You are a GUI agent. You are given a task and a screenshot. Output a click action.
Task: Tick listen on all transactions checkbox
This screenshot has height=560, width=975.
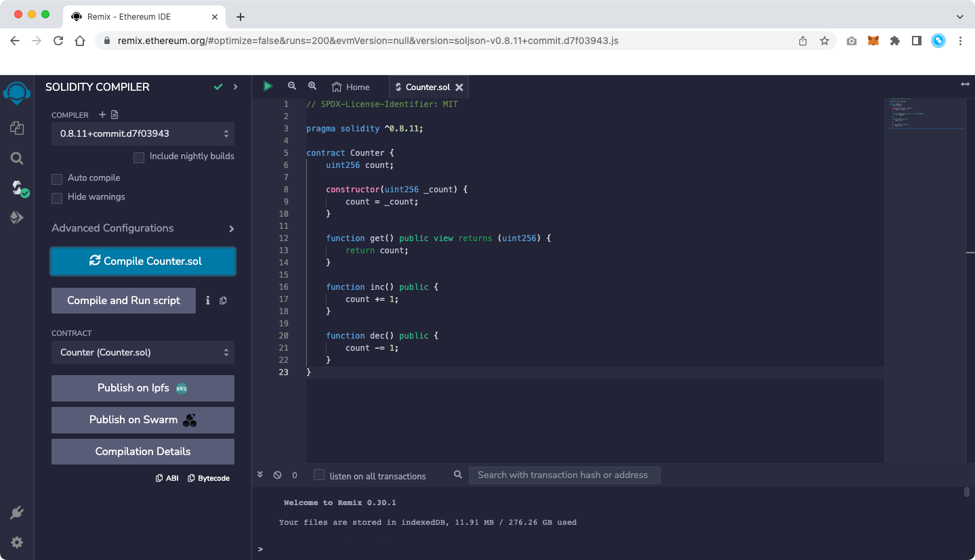click(319, 475)
